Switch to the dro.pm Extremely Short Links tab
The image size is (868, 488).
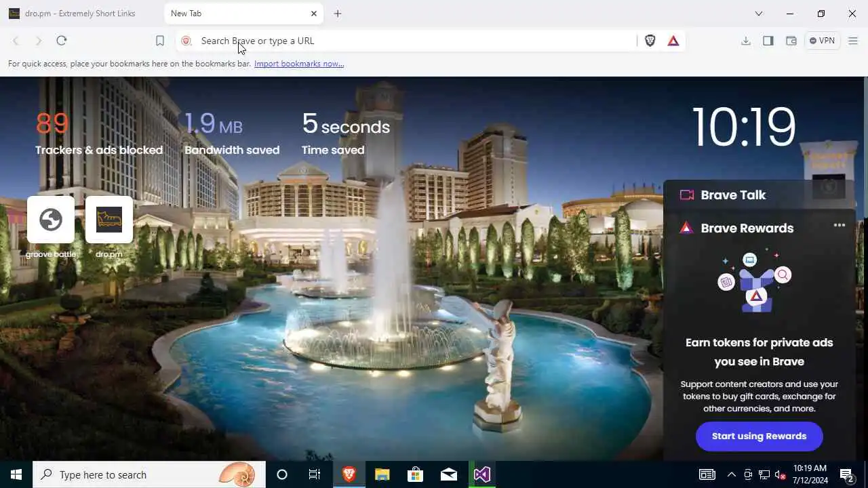click(x=81, y=14)
